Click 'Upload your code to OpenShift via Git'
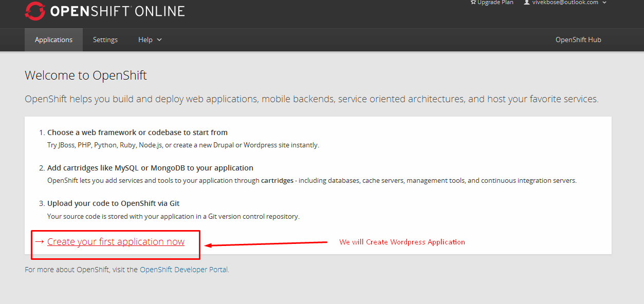Viewport: 644px width, 304px height. coord(114,203)
